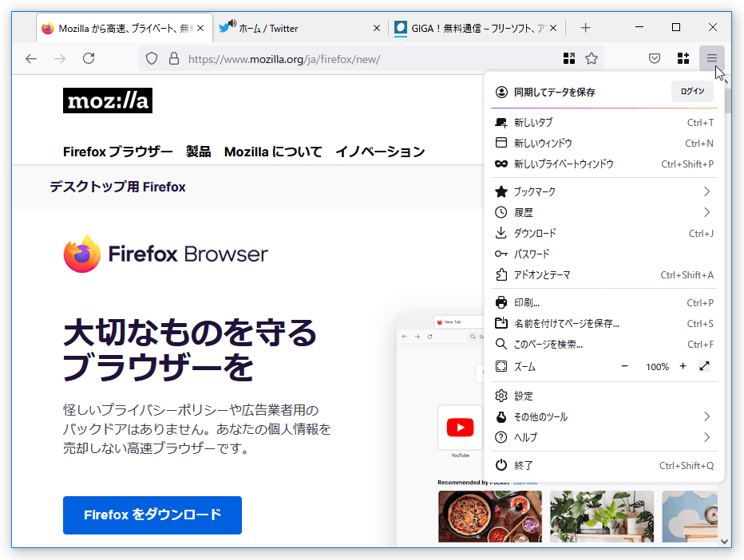Click the Firefox をダウンロード button
This screenshot has width=744, height=560.
click(x=152, y=515)
